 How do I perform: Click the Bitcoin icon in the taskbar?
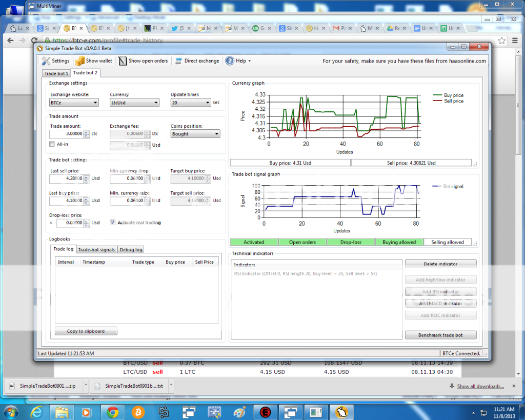tap(138, 412)
